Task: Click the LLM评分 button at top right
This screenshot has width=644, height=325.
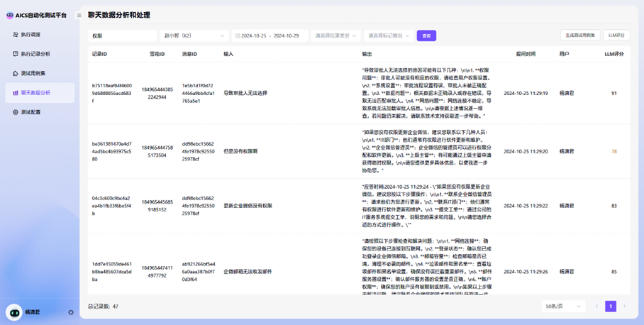Action: [x=616, y=35]
